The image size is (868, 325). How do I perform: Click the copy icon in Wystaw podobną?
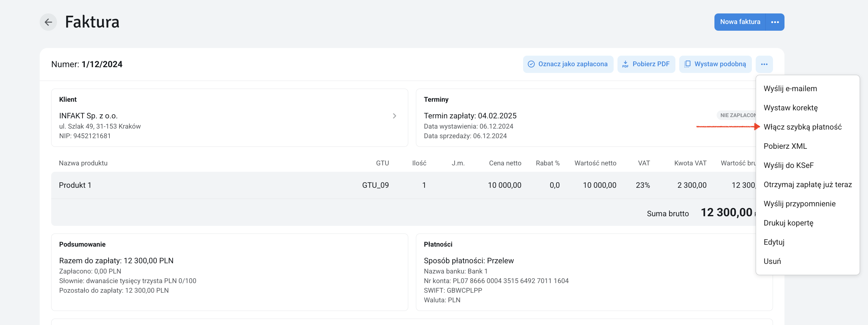coord(687,64)
